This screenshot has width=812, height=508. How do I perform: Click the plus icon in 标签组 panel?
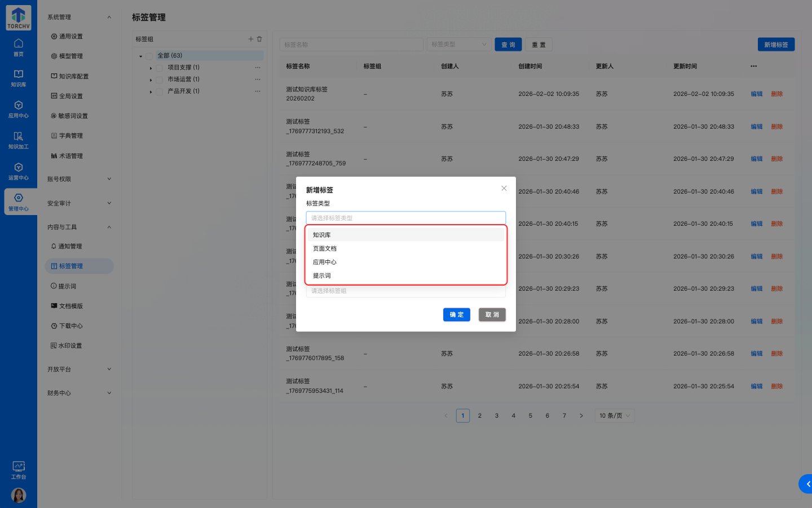pos(251,39)
